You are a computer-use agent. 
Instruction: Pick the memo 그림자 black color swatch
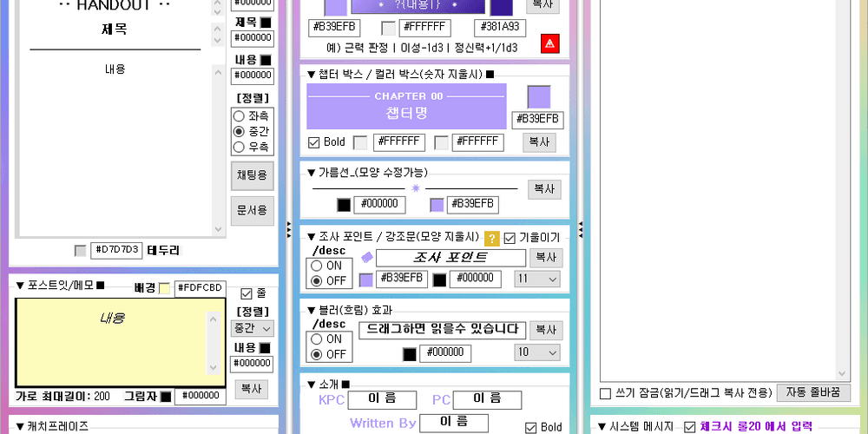tap(166, 397)
